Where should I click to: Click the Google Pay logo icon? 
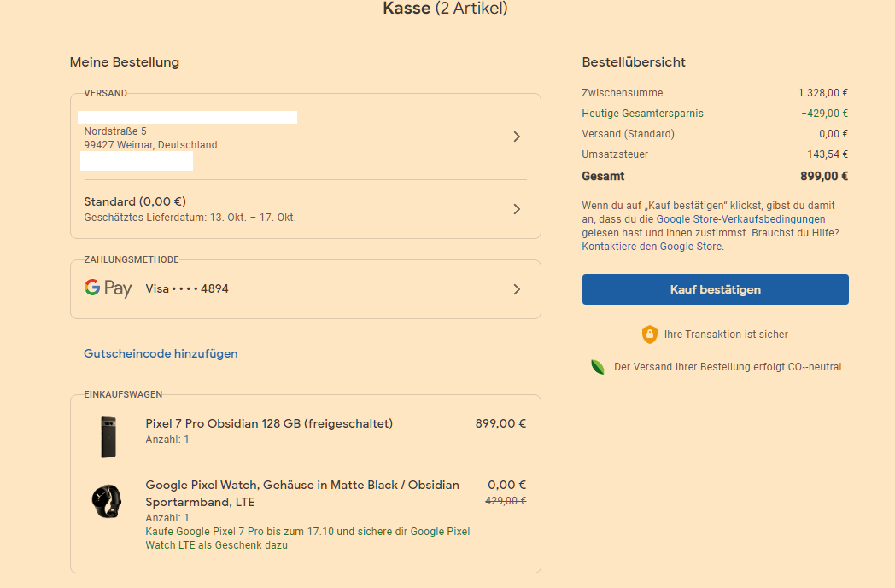pyautogui.click(x=108, y=288)
